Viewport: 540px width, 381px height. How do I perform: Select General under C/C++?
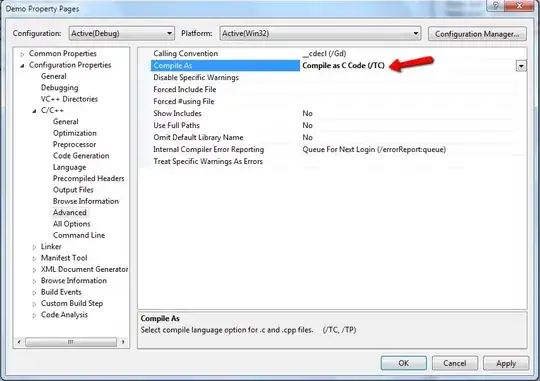(x=65, y=122)
